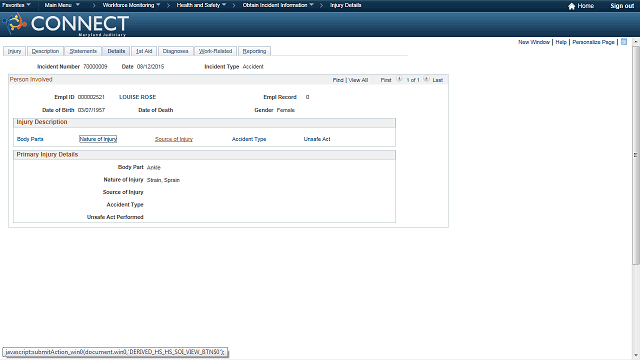This screenshot has height=360, width=640.
Task: Open the Statements tab
Action: click(83, 51)
